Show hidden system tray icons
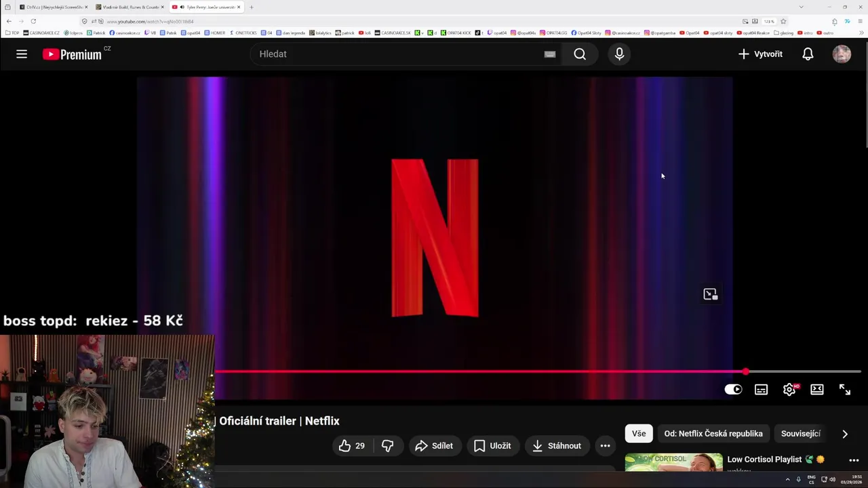Viewport: 868px width, 488px height. (787, 479)
